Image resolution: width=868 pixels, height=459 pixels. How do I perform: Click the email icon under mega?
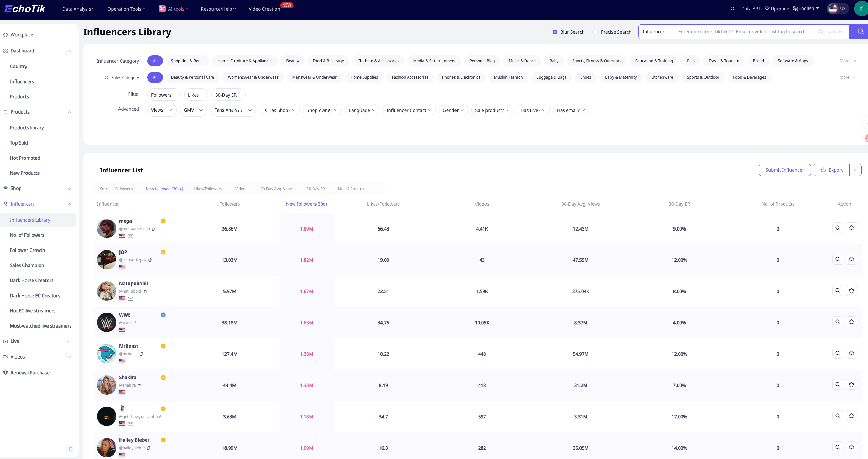coord(130,236)
